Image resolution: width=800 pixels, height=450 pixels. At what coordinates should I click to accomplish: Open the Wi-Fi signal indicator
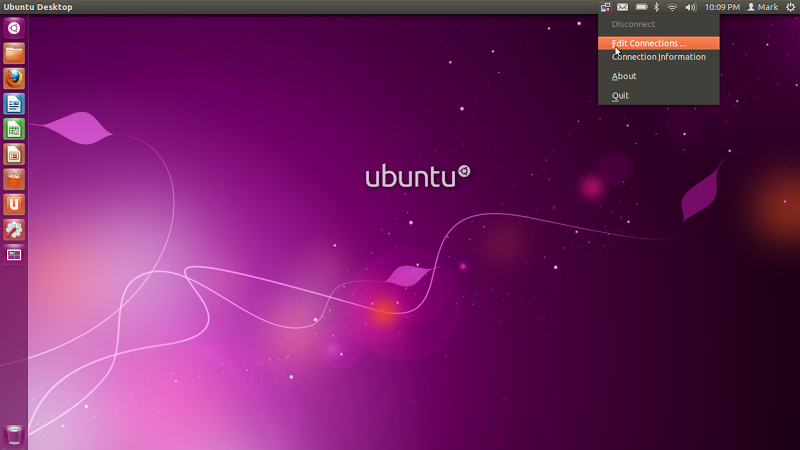click(x=672, y=7)
